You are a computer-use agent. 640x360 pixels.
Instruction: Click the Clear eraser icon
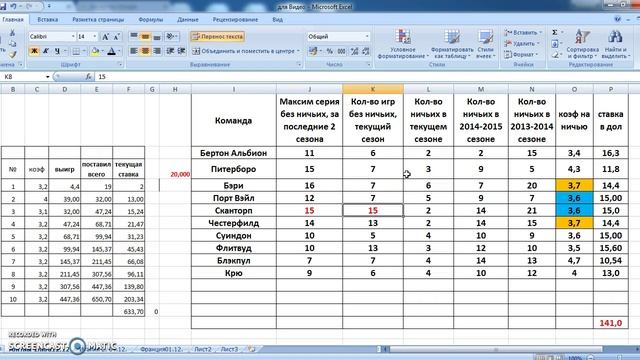(x=555, y=54)
